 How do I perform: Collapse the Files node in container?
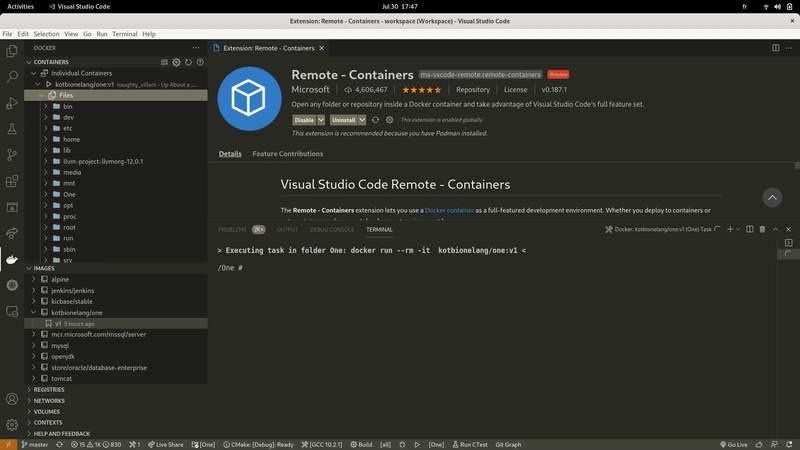pos(41,95)
